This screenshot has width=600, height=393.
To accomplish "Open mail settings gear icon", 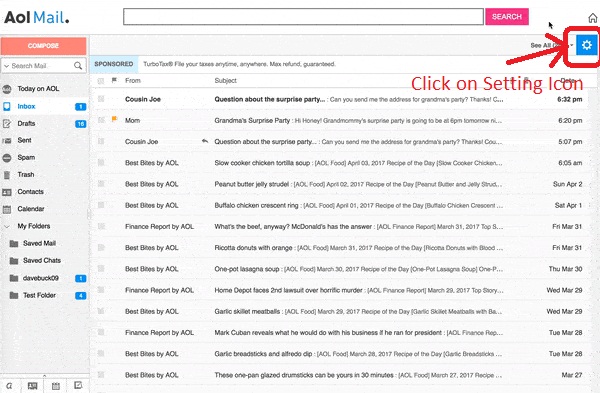I will click(587, 45).
